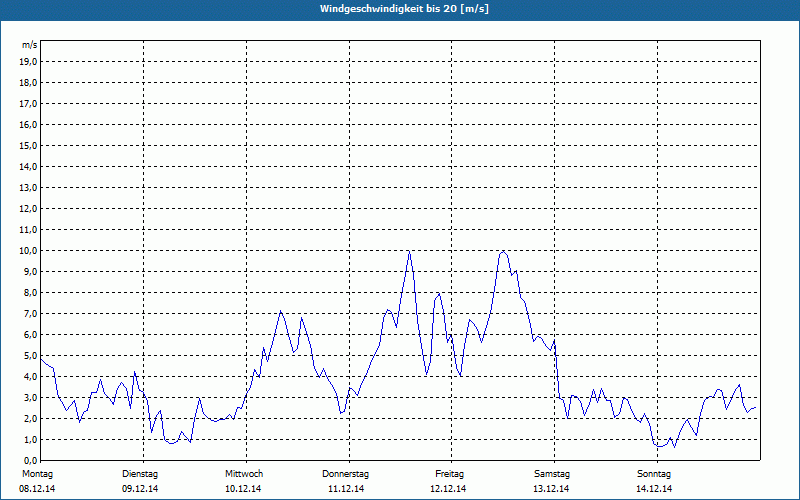The image size is (800, 500).
Task: Select the '10,0' y-axis label
Action: [28, 251]
